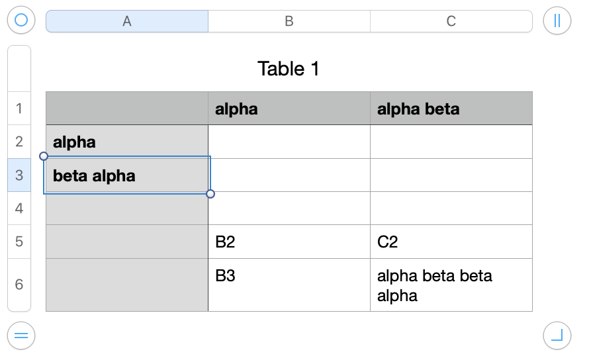Click the table resize corner handle at bottom-right
The image size is (589, 364).
tap(557, 336)
